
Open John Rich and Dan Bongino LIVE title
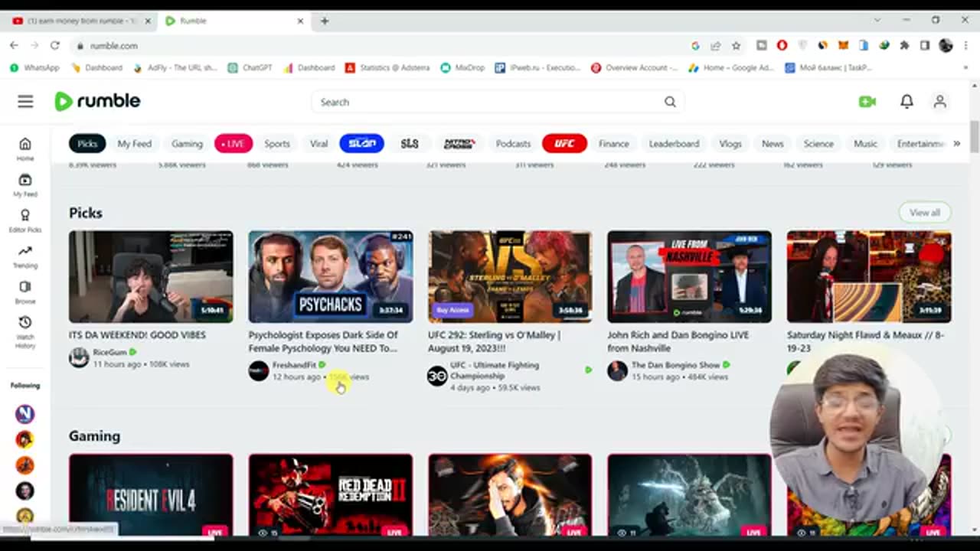(x=678, y=341)
